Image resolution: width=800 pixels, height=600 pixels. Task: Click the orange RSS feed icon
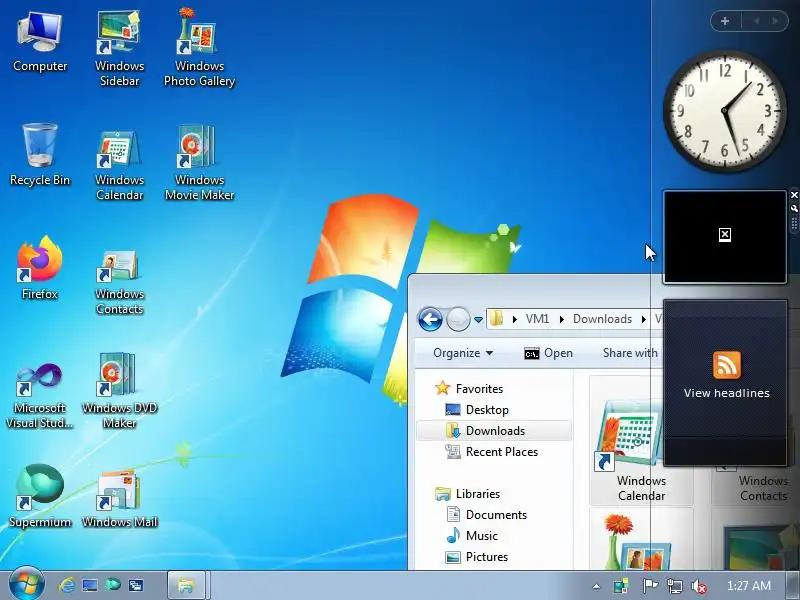tap(727, 365)
